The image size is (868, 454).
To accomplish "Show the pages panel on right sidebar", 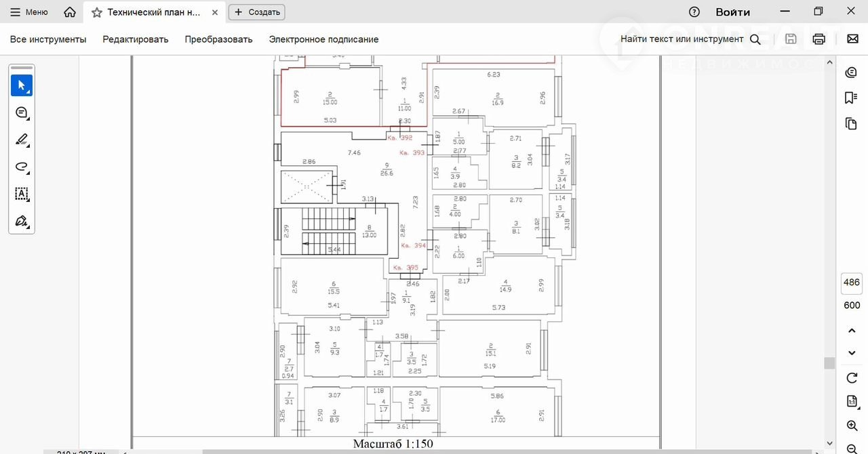I will coord(851,123).
